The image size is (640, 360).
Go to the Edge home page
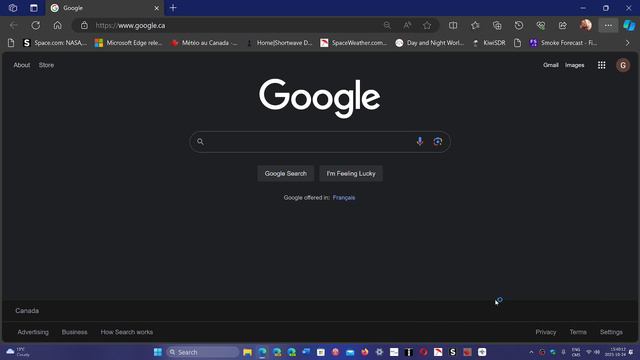pos(58,25)
